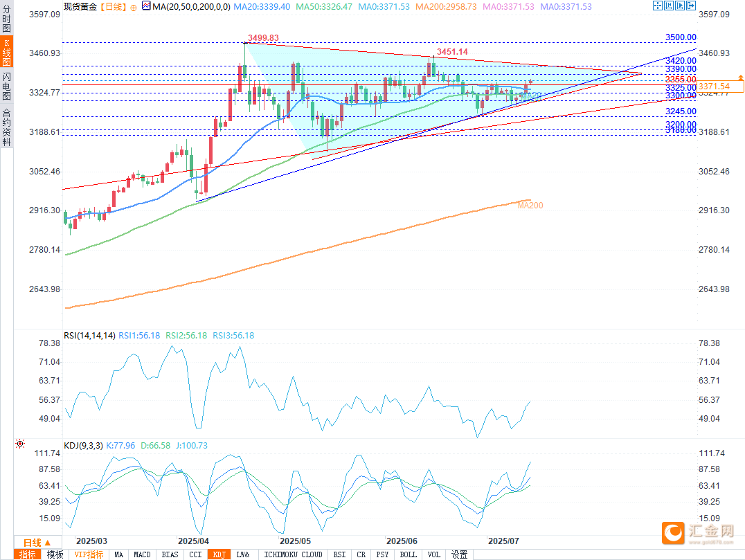Select ICHIMOKU CLOUD indicator
Screen dimensions: 745x560
coord(293,554)
